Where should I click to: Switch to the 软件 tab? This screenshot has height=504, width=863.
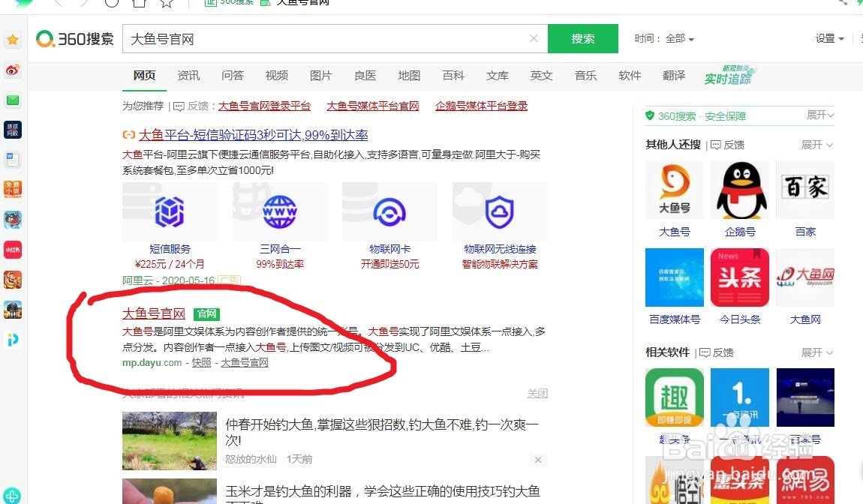pos(630,76)
